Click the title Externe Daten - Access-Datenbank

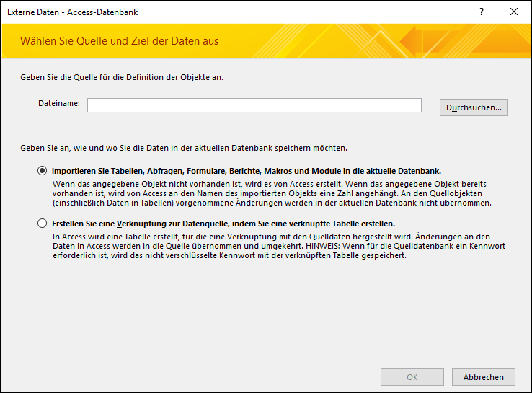point(72,12)
